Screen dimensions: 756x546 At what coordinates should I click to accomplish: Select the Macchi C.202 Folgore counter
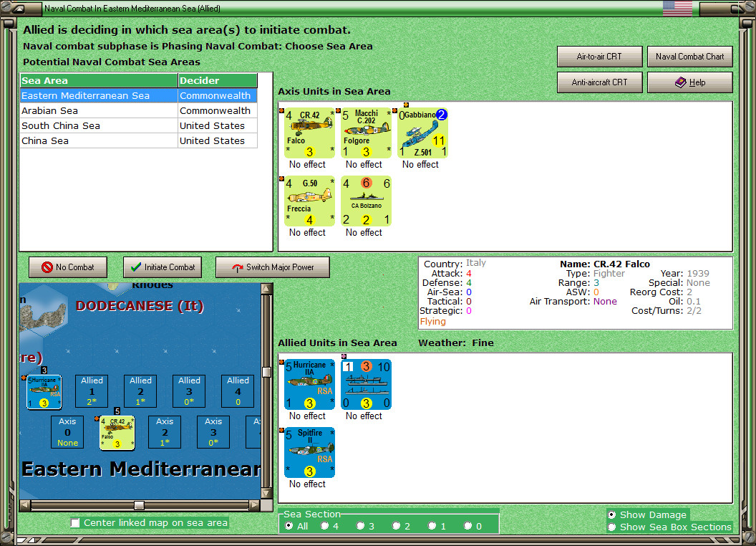366,133
